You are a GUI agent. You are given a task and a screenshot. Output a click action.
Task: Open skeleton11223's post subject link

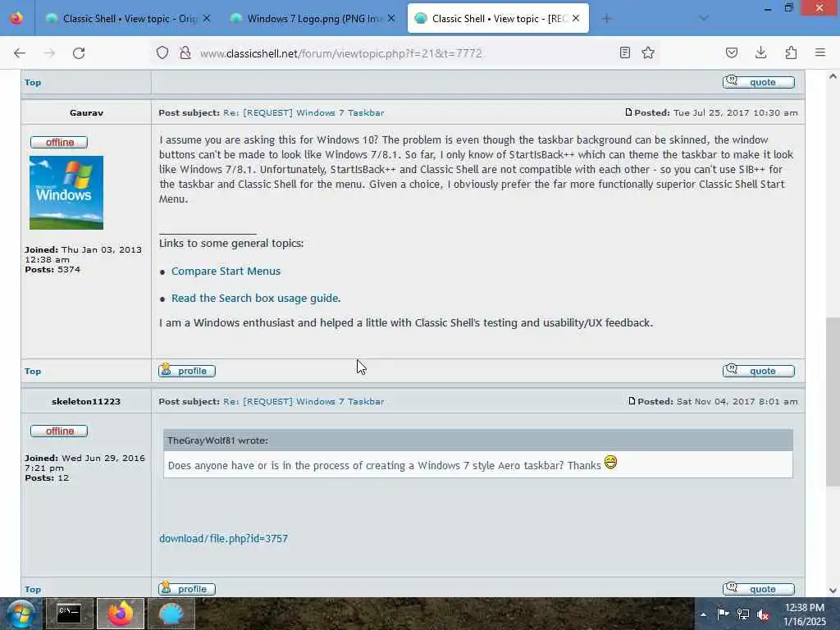(304, 402)
